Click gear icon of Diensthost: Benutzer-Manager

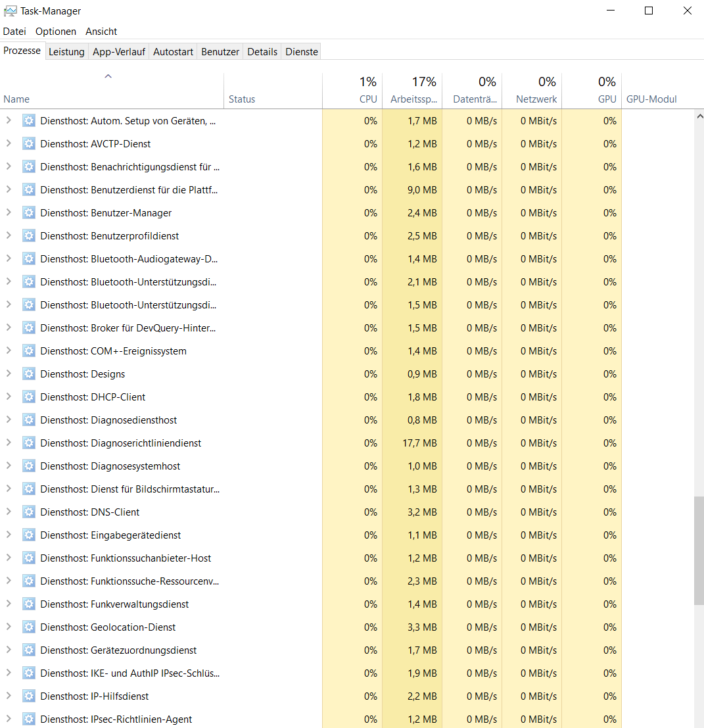point(29,212)
